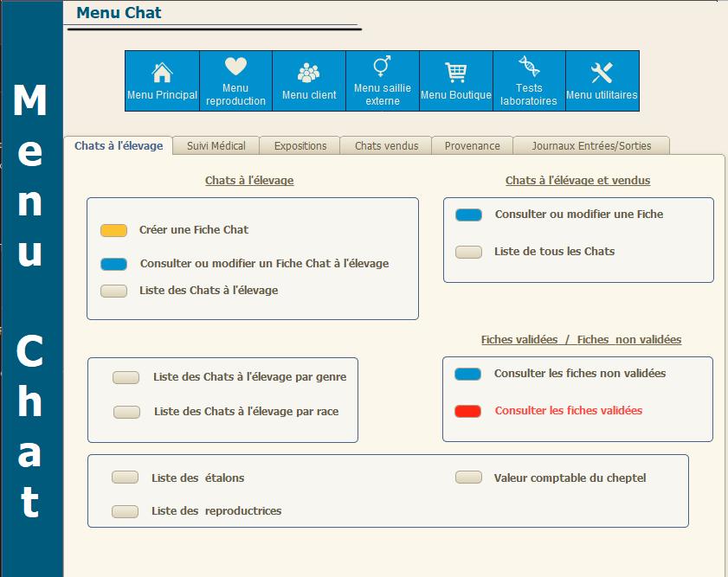Open the Chats vendus tab
Screen dimensions: 728x577
(386, 146)
